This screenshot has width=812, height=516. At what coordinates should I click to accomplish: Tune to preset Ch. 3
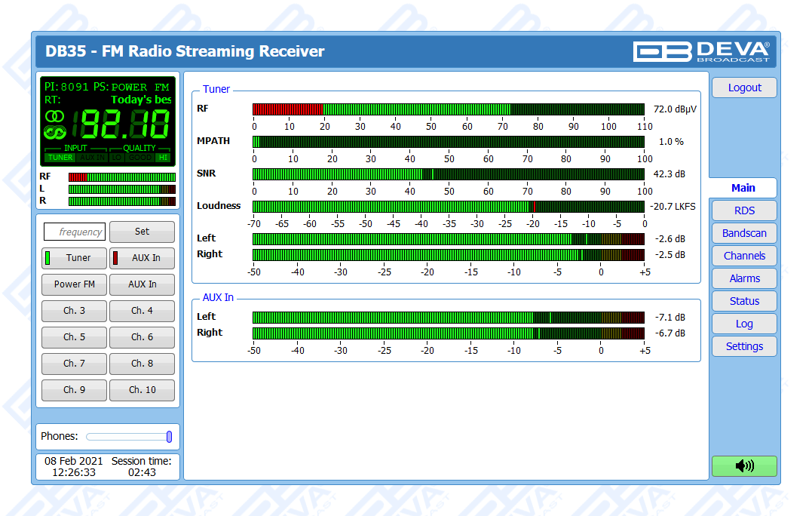(74, 311)
